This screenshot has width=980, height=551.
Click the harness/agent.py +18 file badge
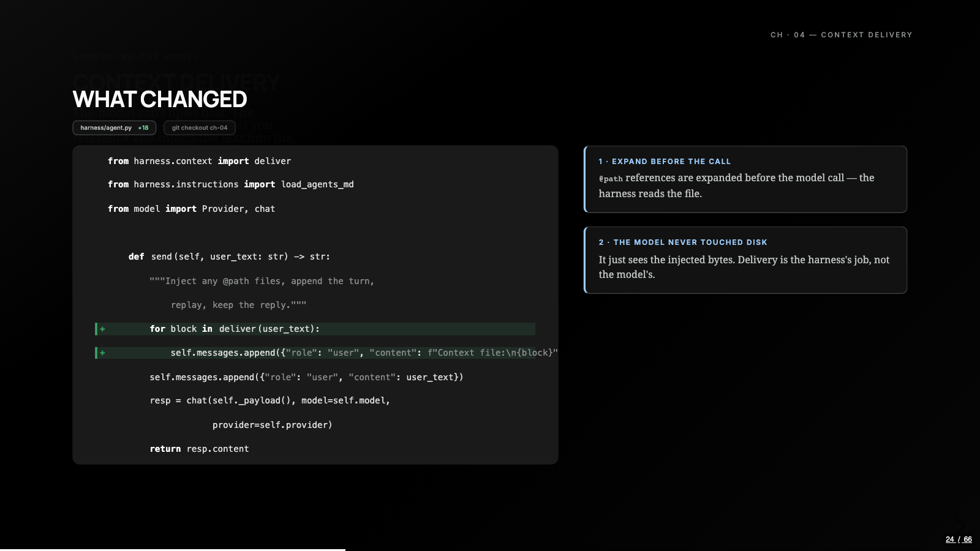pyautogui.click(x=114, y=128)
